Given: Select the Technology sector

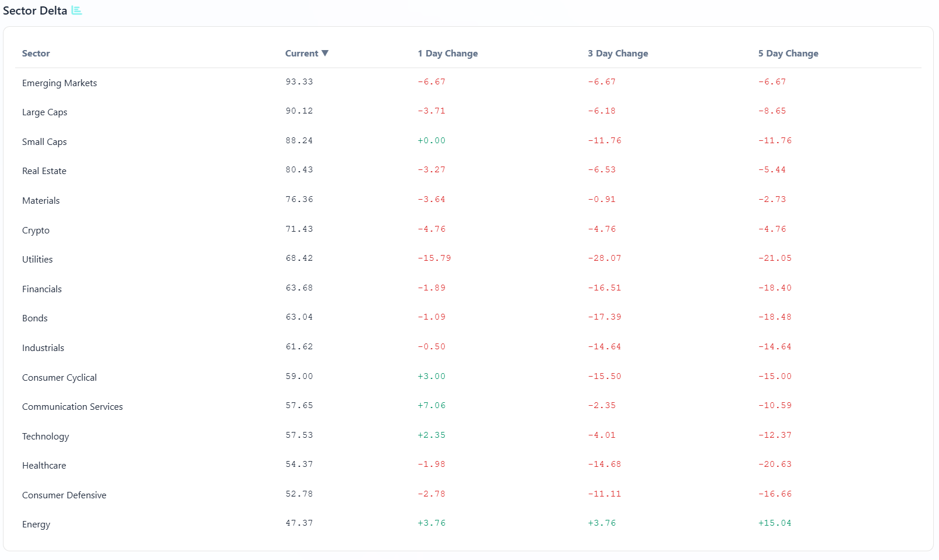Looking at the screenshot, I should coord(45,437).
